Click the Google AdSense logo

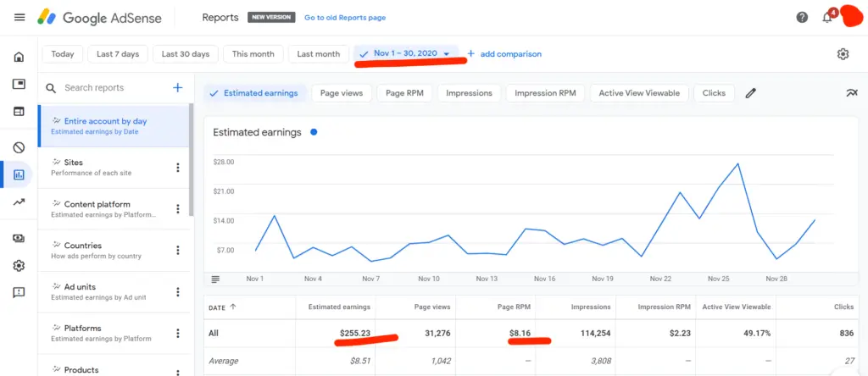[x=100, y=18]
